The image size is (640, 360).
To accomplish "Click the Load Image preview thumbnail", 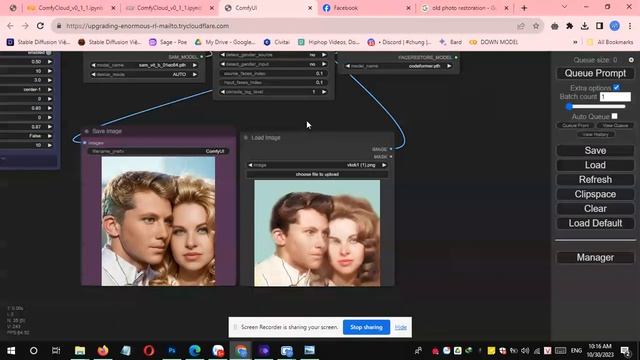I will (317, 233).
